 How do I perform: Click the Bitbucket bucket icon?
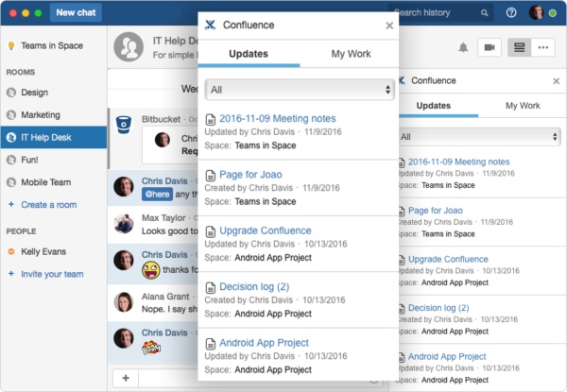pyautogui.click(x=124, y=125)
